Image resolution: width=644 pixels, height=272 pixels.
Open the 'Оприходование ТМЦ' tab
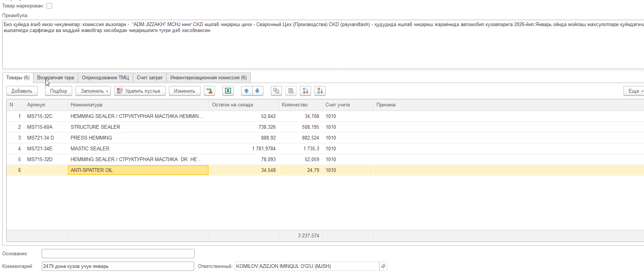[105, 78]
